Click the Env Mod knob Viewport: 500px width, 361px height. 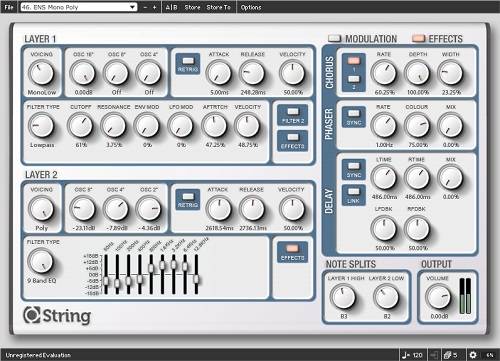tap(147, 126)
